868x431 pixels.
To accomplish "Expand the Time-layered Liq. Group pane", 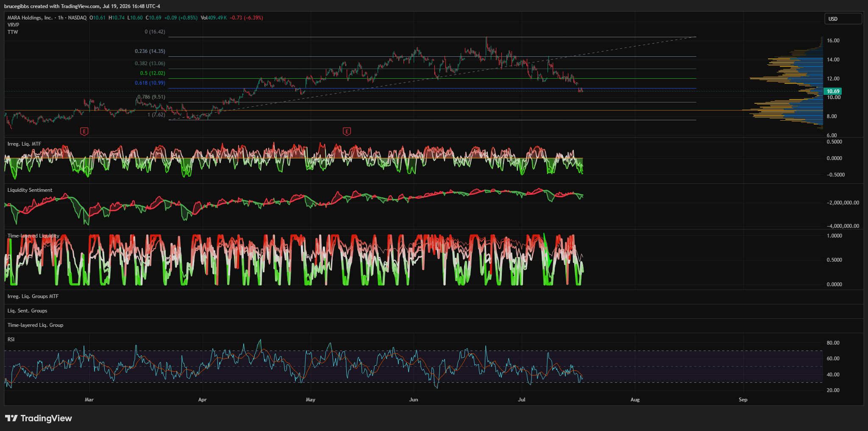I will tap(35, 325).
